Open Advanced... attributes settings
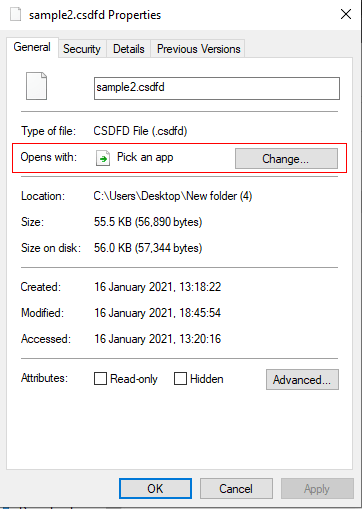The width and height of the screenshot is (362, 509). point(302,379)
